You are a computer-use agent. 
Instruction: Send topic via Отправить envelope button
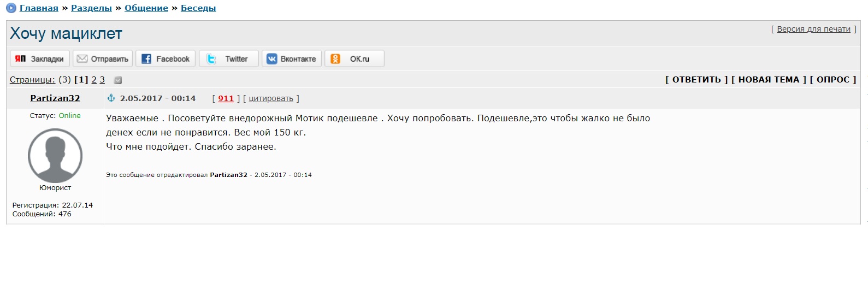(103, 58)
